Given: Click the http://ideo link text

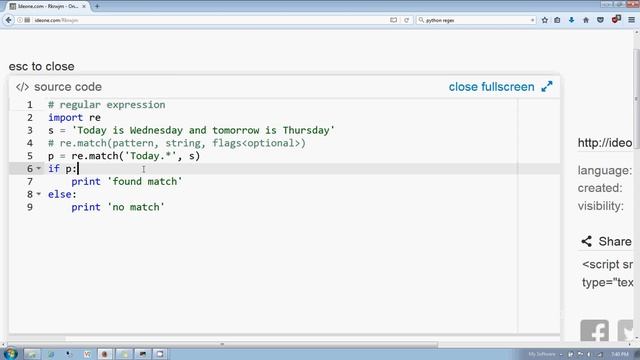Looking at the screenshot, I should (604, 143).
